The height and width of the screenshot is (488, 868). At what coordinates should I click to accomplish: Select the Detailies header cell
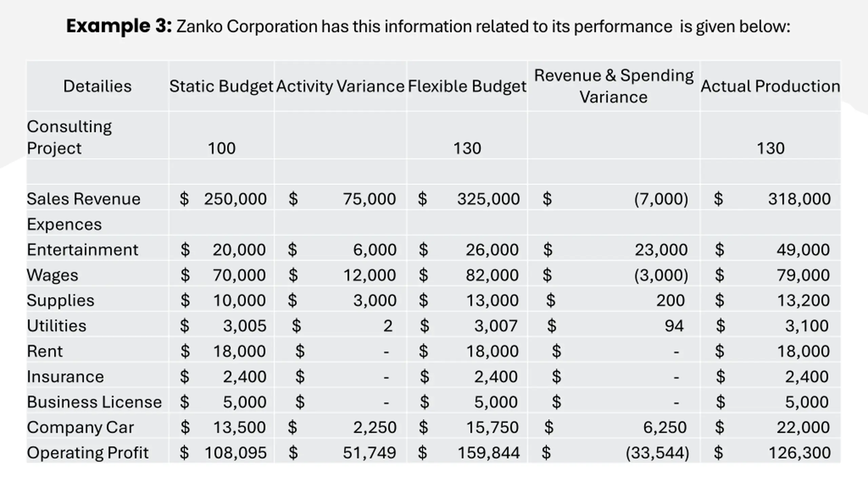tap(97, 86)
